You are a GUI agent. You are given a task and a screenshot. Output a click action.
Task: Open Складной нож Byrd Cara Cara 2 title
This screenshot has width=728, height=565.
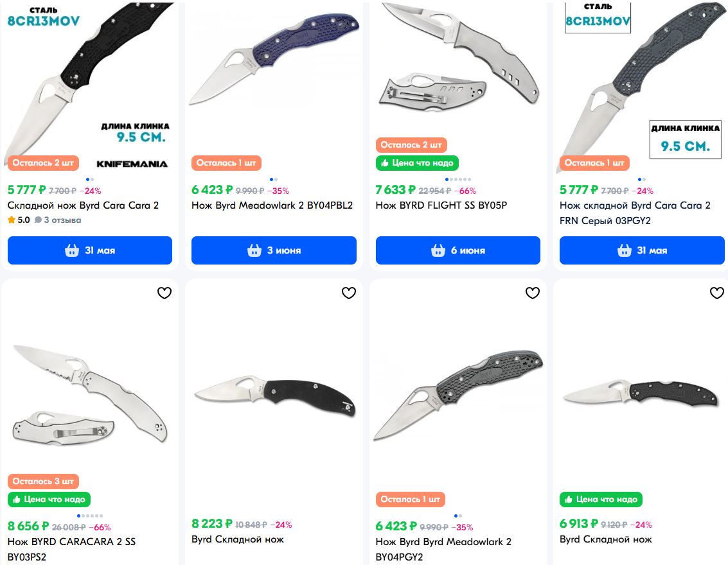coord(83,205)
